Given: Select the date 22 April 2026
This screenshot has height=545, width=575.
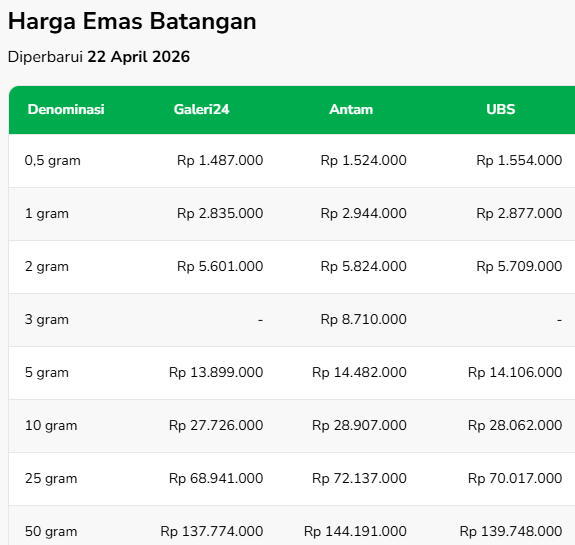Looking at the screenshot, I should point(139,57).
